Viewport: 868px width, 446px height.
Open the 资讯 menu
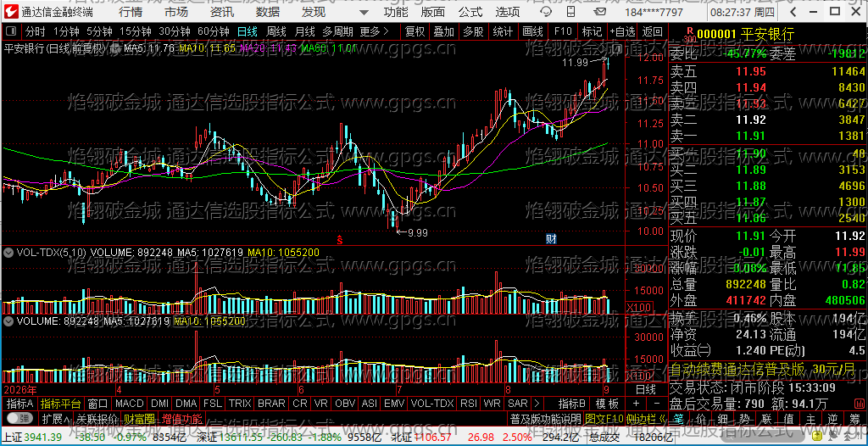(x=222, y=12)
